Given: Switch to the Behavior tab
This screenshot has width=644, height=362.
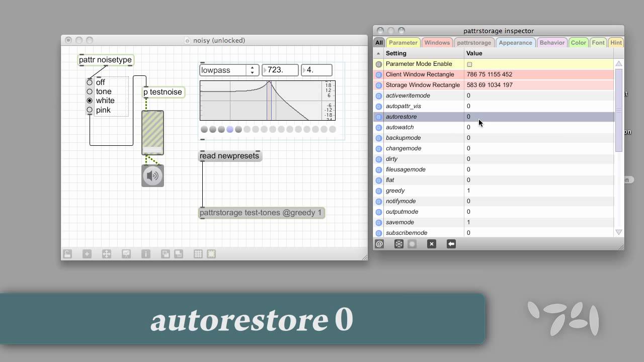Looking at the screenshot, I should pyautogui.click(x=552, y=43).
